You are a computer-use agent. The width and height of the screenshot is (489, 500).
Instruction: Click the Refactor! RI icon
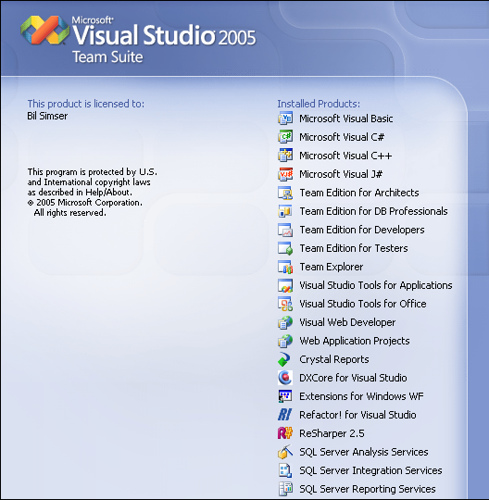[x=285, y=415]
